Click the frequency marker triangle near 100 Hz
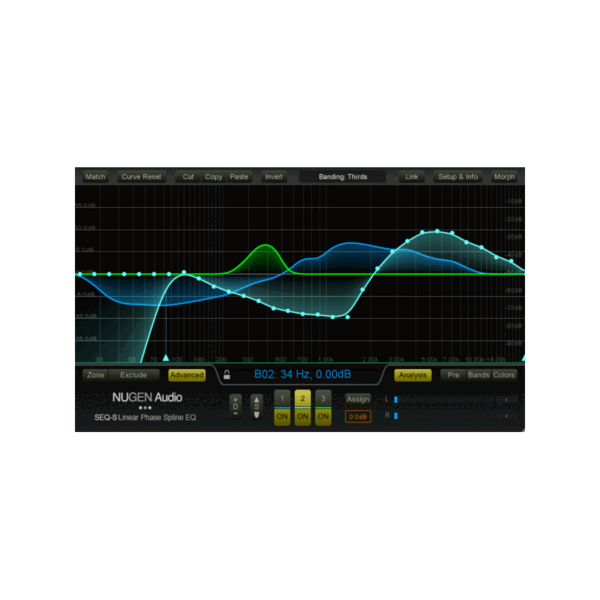This screenshot has height=600, width=600. (166, 358)
